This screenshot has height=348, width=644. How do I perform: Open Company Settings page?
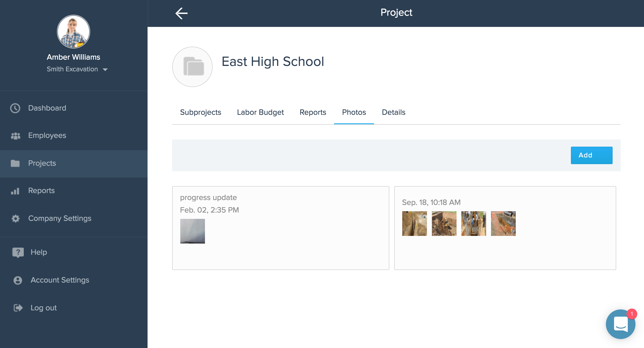(74, 218)
